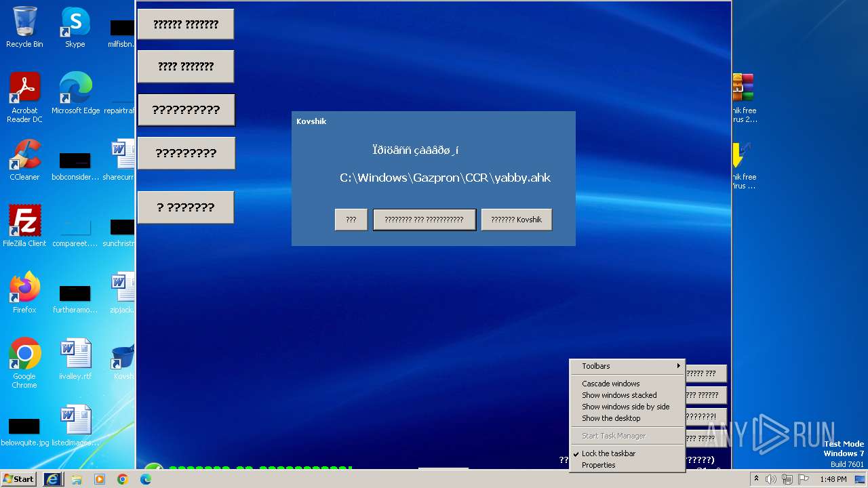Open File Explorer from the taskbar

tap(77, 479)
